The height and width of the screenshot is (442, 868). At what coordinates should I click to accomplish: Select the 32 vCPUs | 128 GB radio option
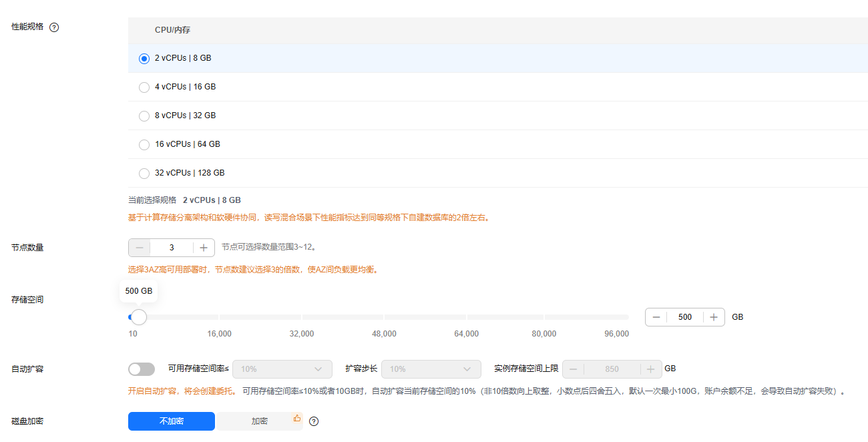click(x=144, y=174)
